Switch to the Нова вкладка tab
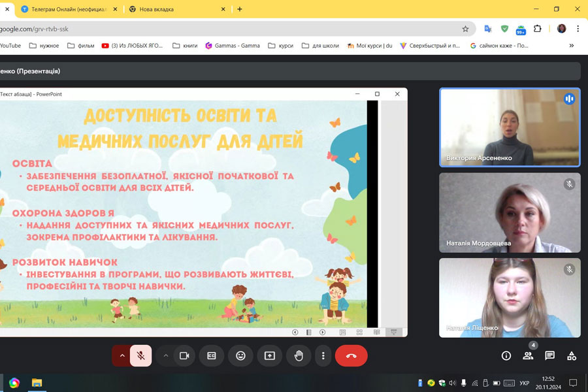Screen dimensions: 588x392 click(170, 9)
